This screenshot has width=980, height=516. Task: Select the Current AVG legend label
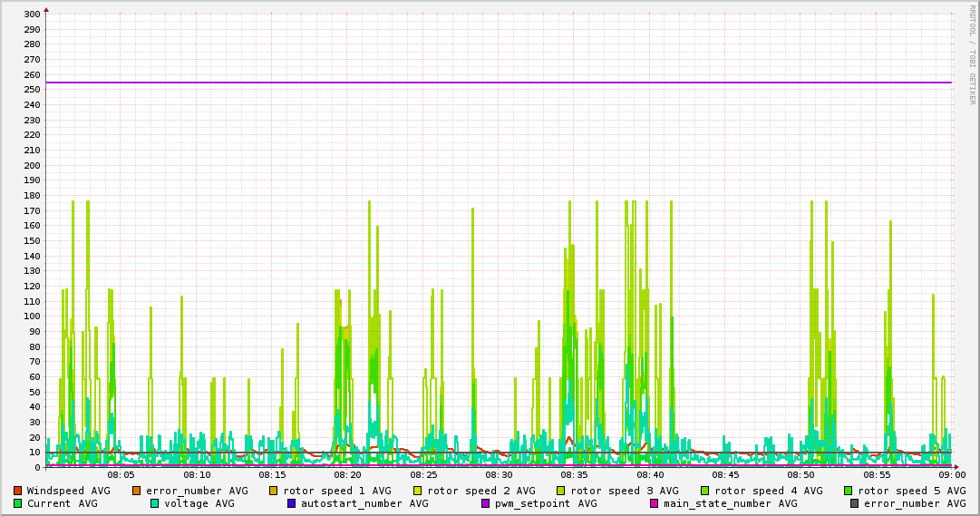tap(62, 503)
